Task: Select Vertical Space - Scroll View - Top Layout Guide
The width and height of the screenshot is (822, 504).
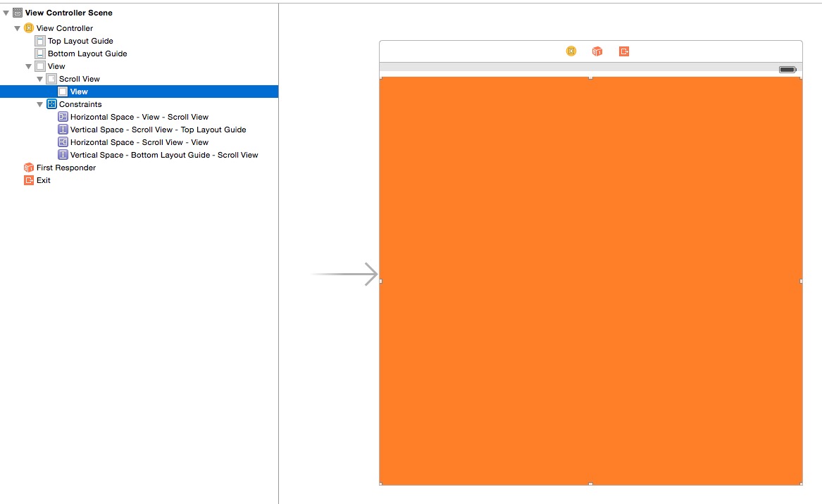Action: click(x=158, y=130)
